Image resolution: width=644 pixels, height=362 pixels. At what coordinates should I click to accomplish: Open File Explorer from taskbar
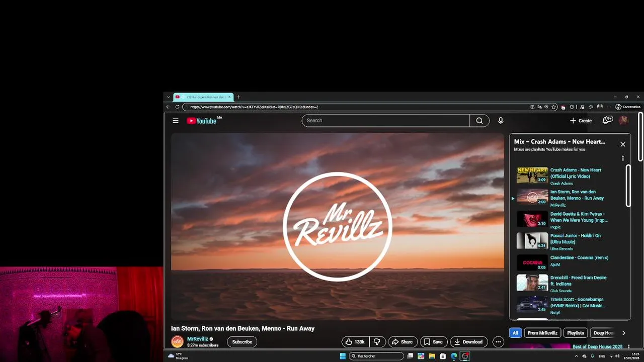(x=432, y=356)
